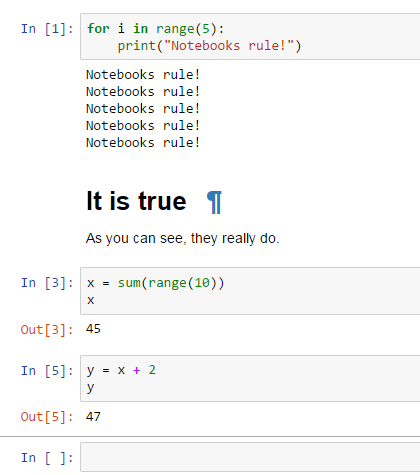420x475 pixels.
Task: Click the Out[3] output prompt
Action: point(47,330)
